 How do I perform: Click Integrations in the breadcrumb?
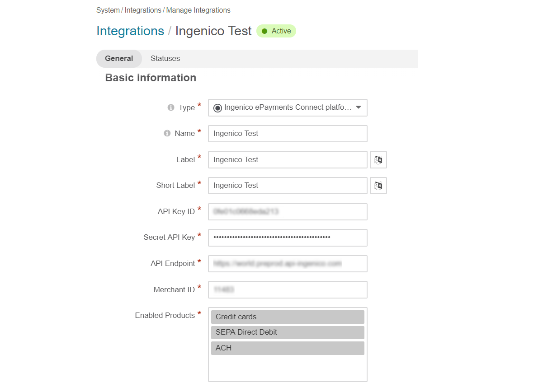[x=143, y=10]
